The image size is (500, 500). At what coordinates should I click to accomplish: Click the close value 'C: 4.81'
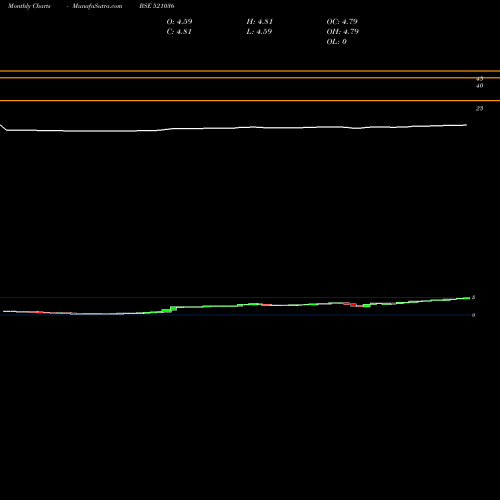click(179, 32)
